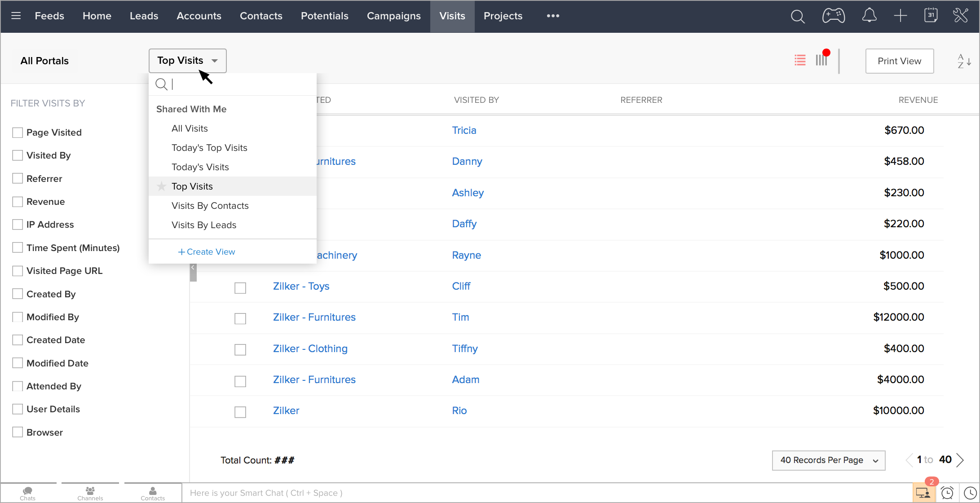Click the Print View button

coord(899,61)
